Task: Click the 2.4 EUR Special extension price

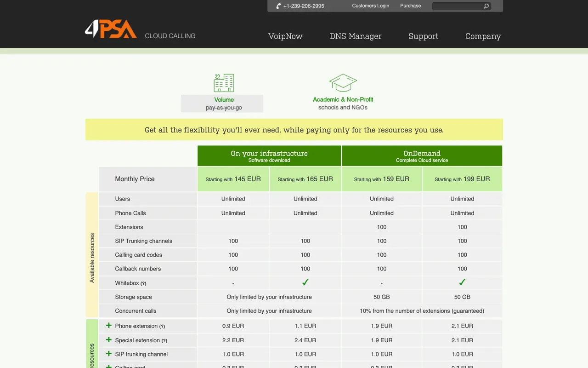Action: click(x=305, y=340)
